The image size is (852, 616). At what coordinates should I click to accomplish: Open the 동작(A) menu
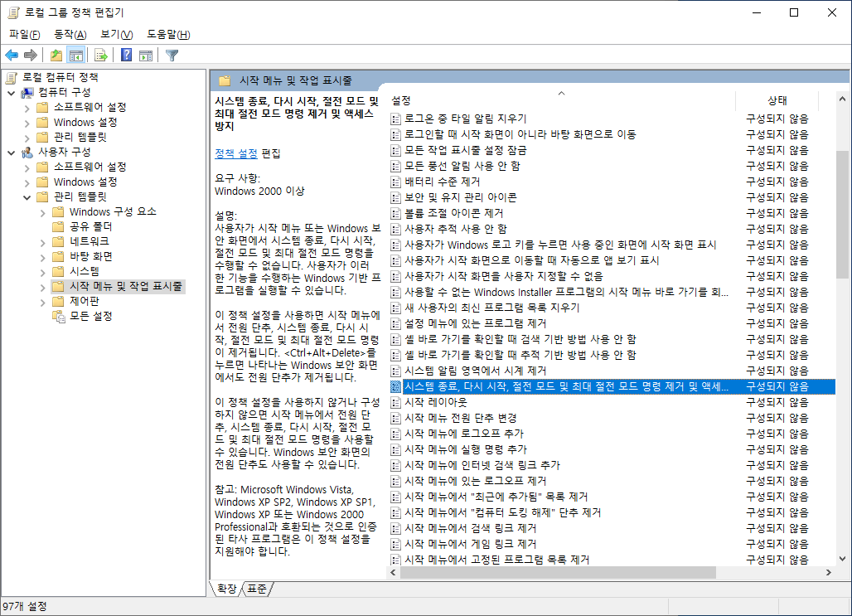[70, 34]
